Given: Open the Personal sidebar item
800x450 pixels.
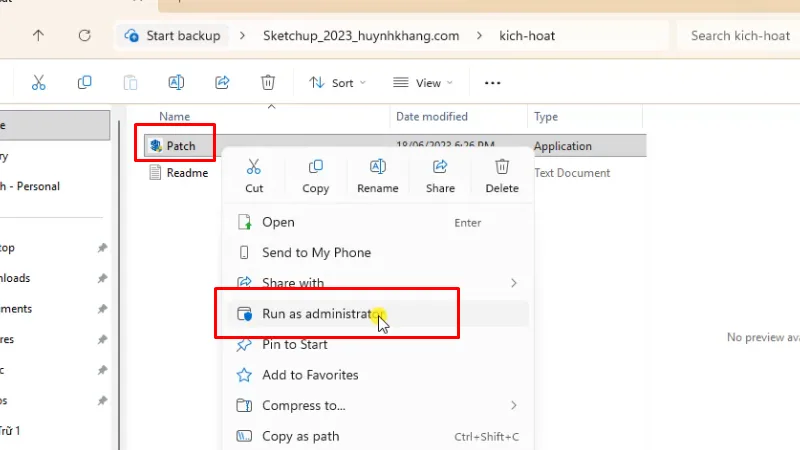Looking at the screenshot, I should tap(30, 186).
